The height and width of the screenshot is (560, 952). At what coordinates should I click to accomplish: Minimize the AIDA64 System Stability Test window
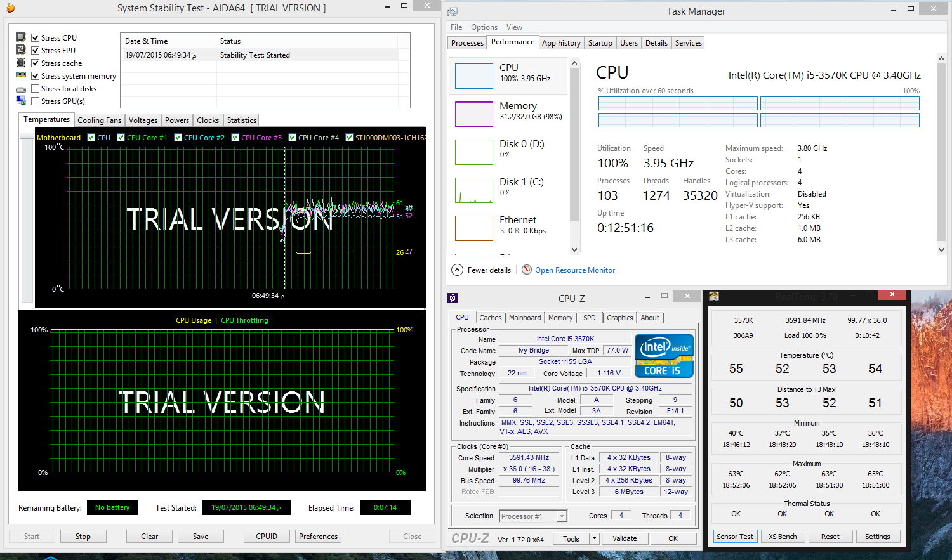point(387,8)
